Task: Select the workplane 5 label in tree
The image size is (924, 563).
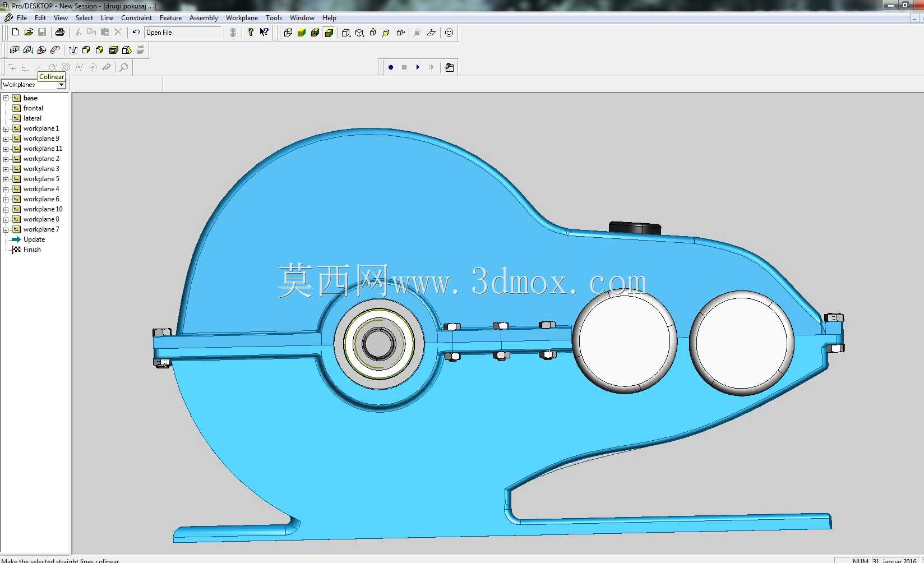Action: coord(41,179)
